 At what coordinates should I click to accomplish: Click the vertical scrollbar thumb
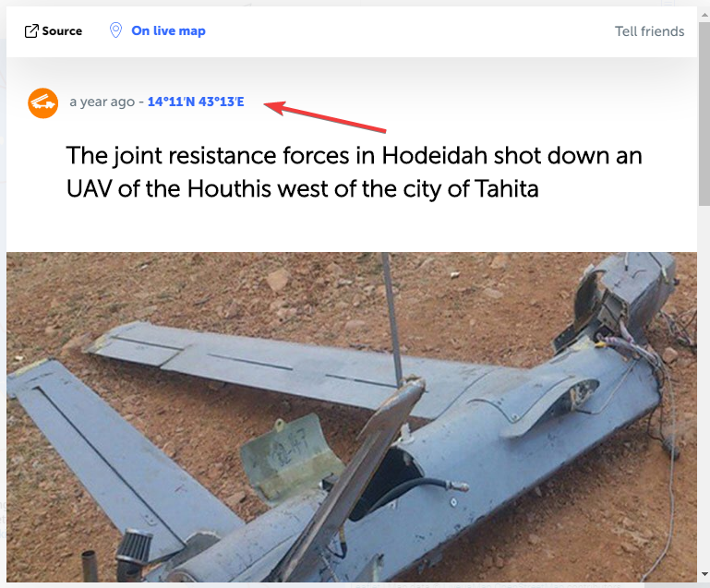704,114
